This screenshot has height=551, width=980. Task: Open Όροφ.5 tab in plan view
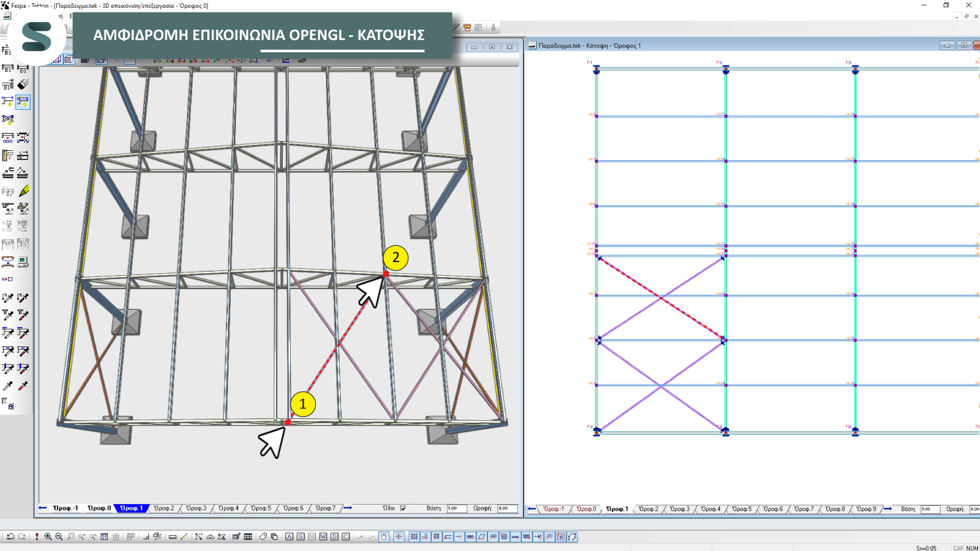tap(742, 509)
